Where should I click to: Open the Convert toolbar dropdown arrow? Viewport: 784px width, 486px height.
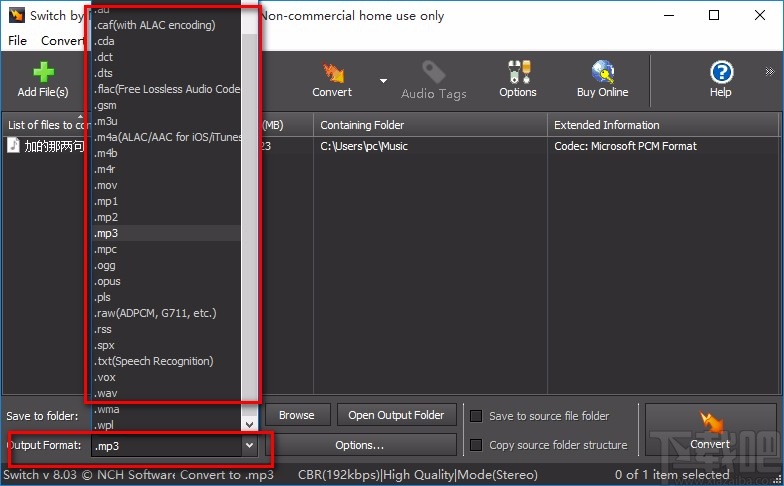tap(383, 80)
